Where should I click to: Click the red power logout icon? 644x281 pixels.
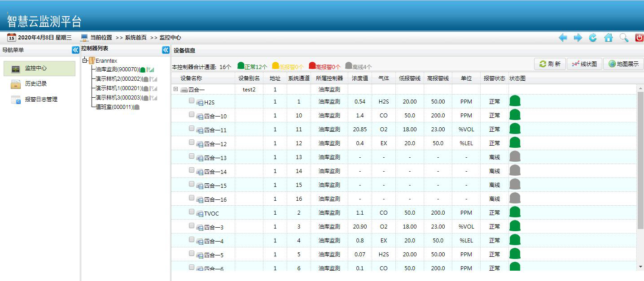click(x=639, y=38)
